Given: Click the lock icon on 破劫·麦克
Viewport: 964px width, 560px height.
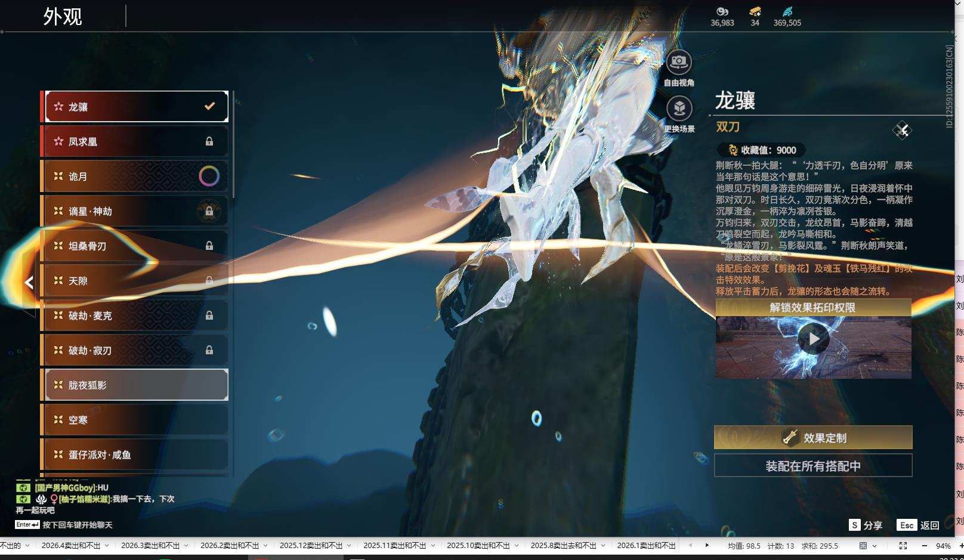Looking at the screenshot, I should click(x=209, y=315).
